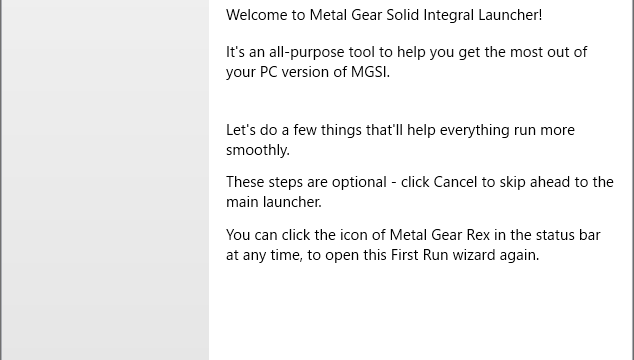This screenshot has height=360, width=634.
Task: Click the 'Welcome to Metal Gear Solid Integral Launcher!' heading
Action: click(384, 15)
